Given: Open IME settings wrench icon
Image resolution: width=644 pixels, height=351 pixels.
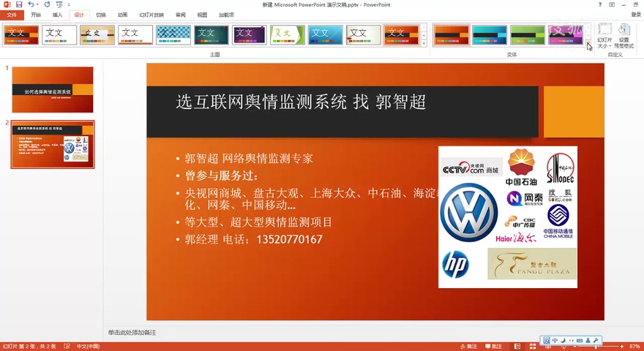Looking at the screenshot, I should point(596,340).
